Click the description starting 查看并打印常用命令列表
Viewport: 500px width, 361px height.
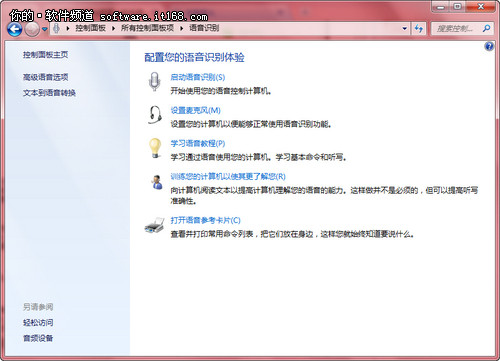tap(292, 234)
